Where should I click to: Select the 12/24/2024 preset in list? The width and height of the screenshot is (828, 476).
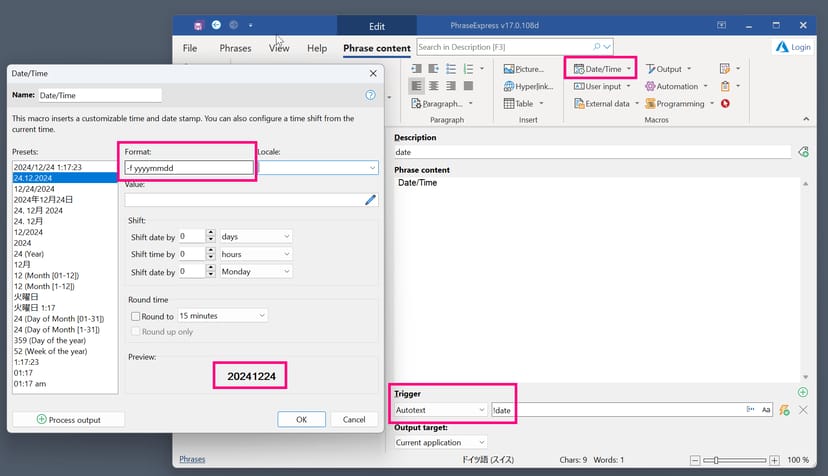[34, 188]
